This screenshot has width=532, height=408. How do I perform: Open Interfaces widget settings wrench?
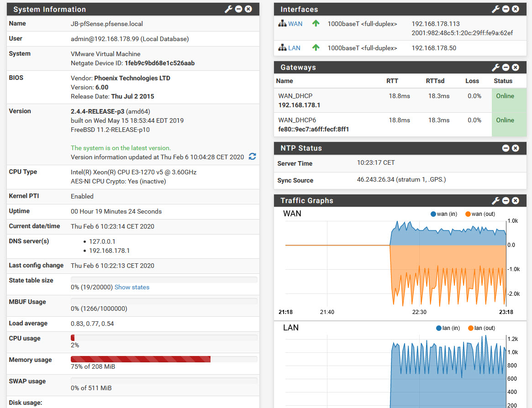coord(495,9)
